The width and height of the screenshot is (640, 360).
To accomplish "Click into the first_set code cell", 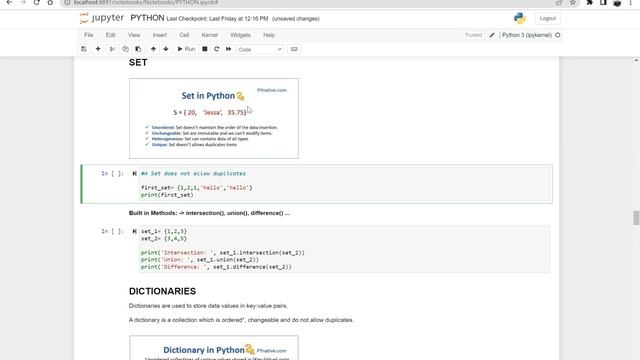I will coord(344,184).
